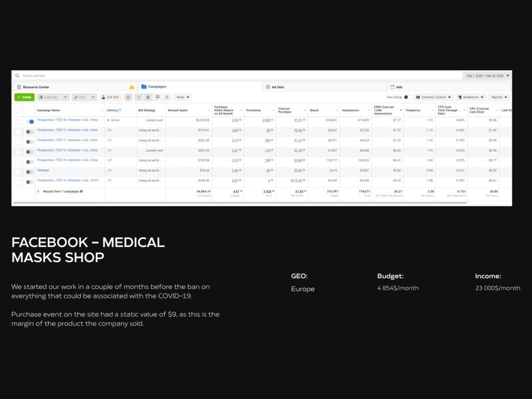Check the checkbox for Retarget campaign
This screenshot has height=399, width=532.
18,172
